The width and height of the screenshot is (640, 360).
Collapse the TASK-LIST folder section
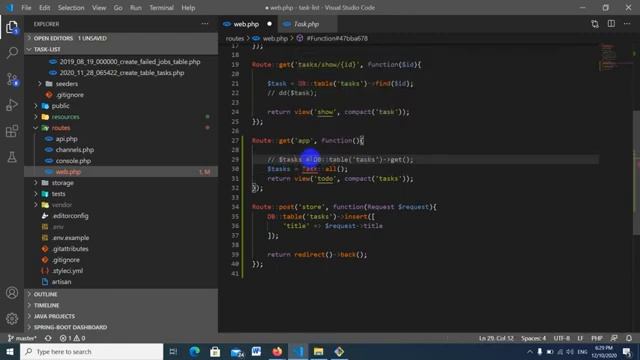click(121, 49)
